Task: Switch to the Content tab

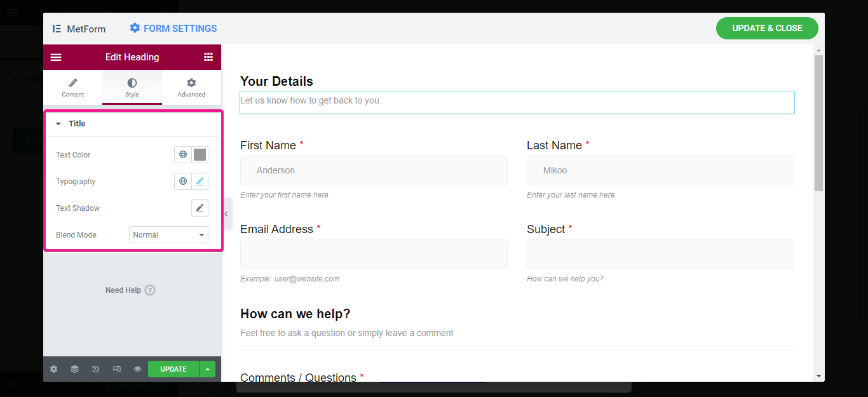Action: coord(72,88)
